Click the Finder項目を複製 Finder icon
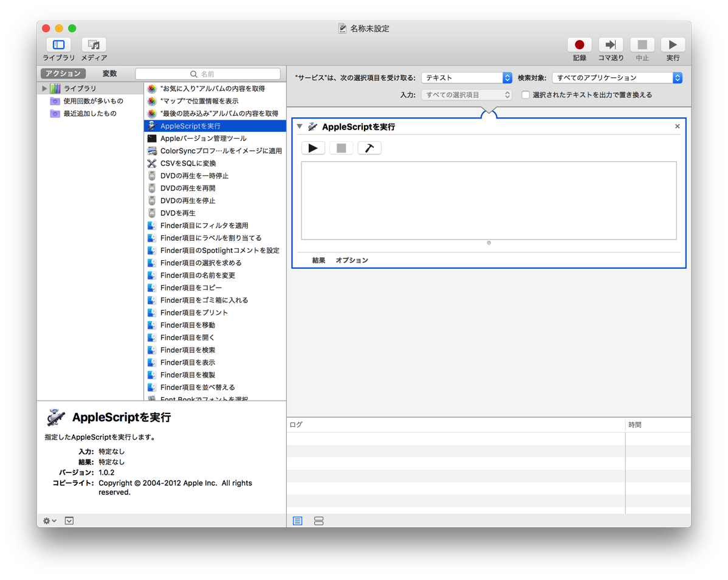Viewport: 728px width, 580px height. tap(152, 375)
